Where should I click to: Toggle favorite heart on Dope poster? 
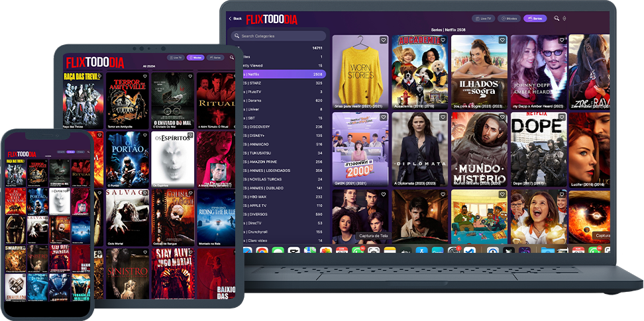pyautogui.click(x=562, y=118)
